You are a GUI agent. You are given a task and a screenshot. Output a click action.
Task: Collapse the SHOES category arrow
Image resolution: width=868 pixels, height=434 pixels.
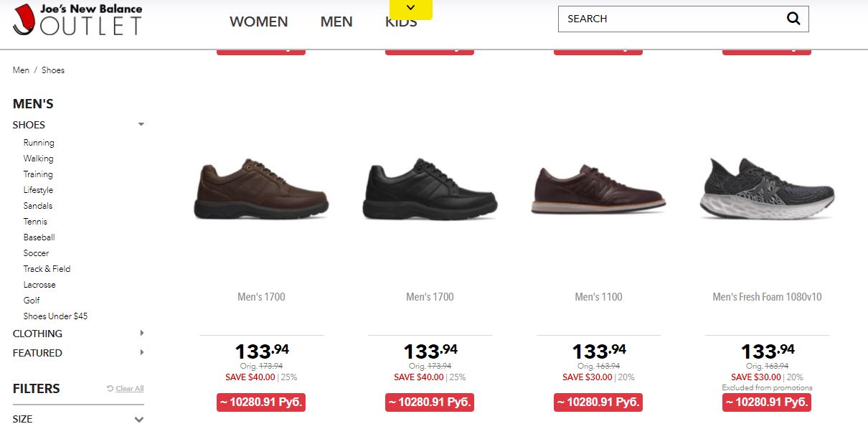point(141,125)
